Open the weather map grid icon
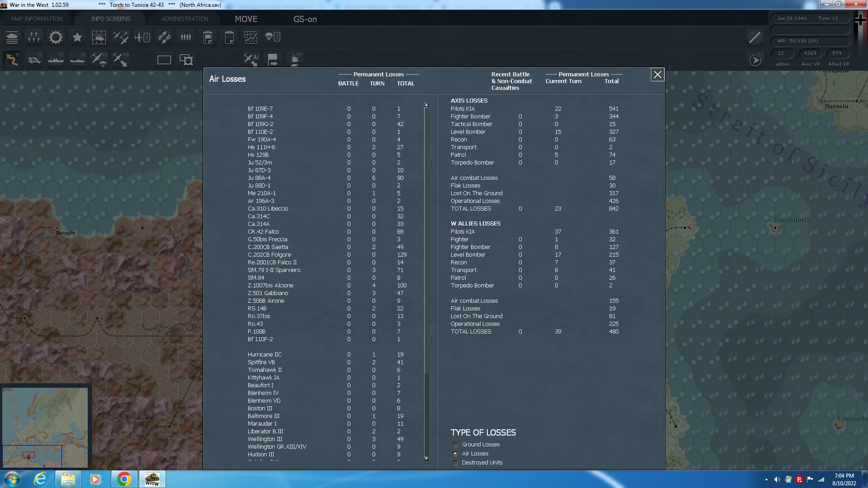This screenshot has height=488, width=868. click(x=99, y=37)
